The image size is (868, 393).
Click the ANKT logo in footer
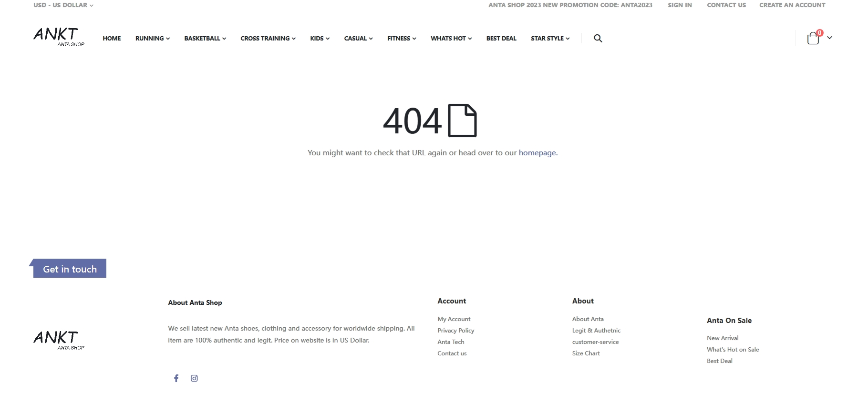(x=59, y=340)
